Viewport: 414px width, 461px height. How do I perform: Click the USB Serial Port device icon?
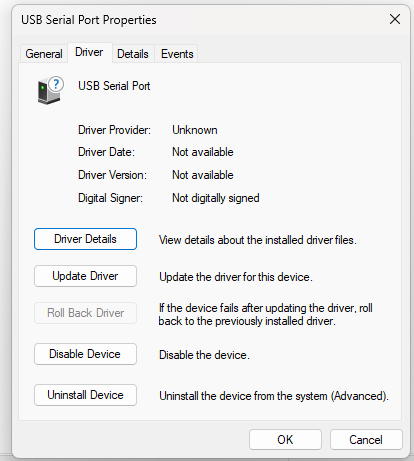tap(50, 90)
